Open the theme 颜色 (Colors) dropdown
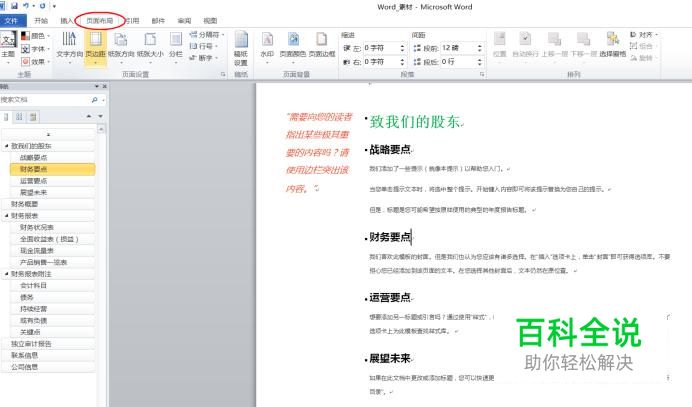The width and height of the screenshot is (692, 407). pos(36,35)
